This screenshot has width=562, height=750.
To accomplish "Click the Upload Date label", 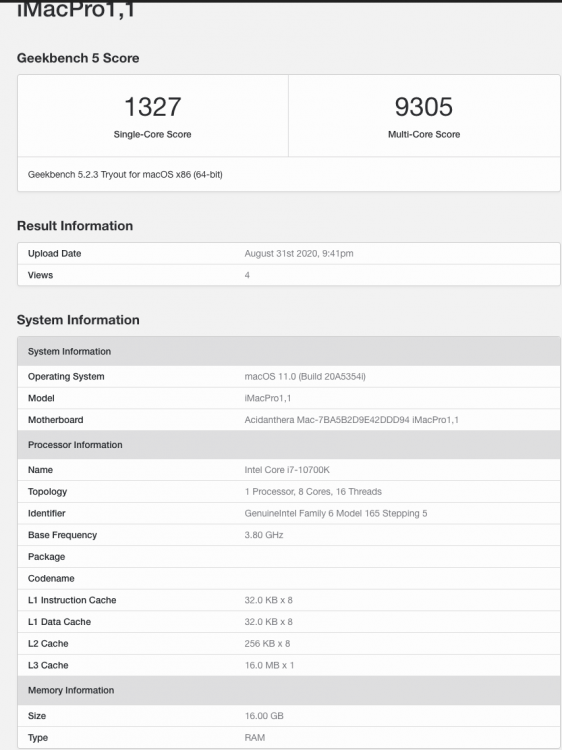I will tap(55, 254).
